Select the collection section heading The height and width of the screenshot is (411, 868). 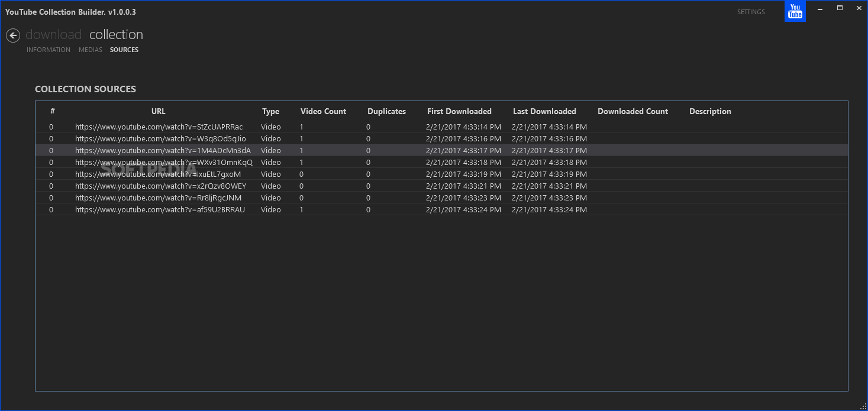click(116, 34)
